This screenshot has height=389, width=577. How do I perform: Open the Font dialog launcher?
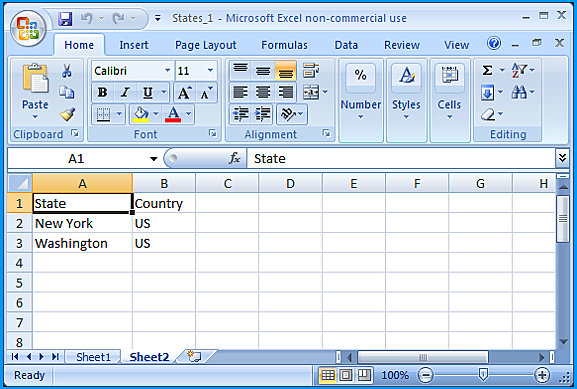click(213, 133)
